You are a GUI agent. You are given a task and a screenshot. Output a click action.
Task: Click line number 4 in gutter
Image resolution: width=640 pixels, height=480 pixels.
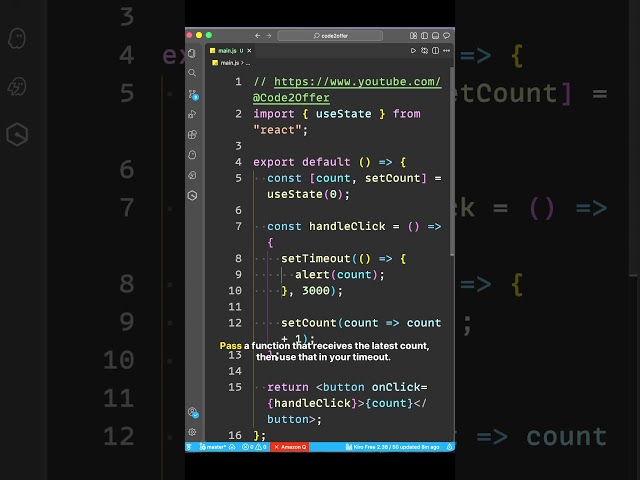tap(238, 162)
